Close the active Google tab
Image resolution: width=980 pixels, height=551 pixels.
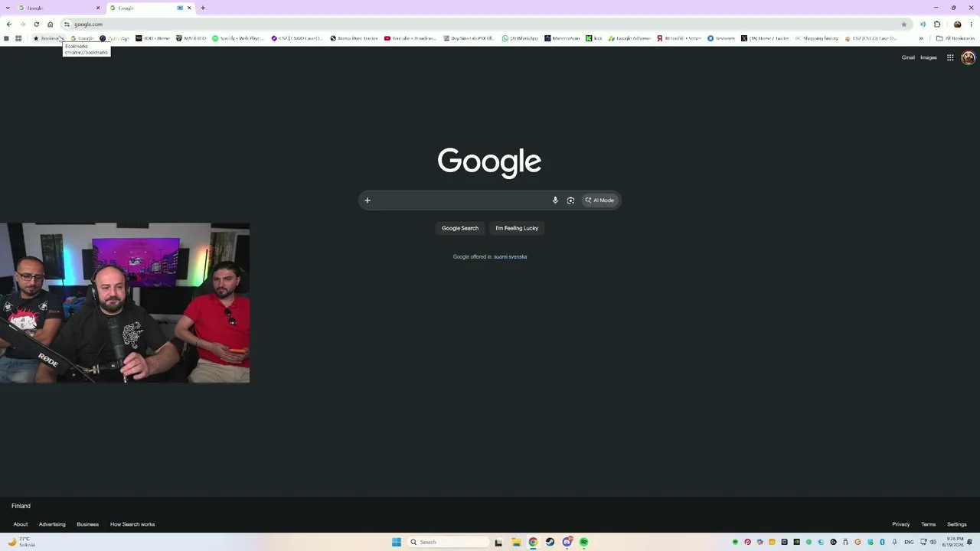pos(189,8)
